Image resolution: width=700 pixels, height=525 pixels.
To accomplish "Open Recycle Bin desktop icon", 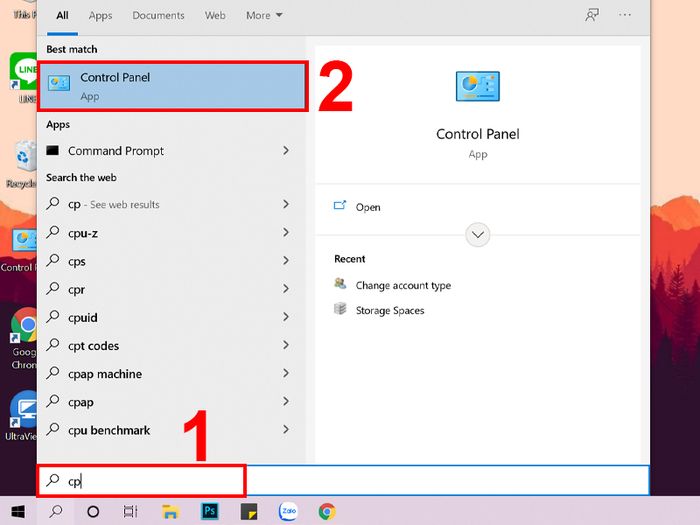I will pos(21,164).
